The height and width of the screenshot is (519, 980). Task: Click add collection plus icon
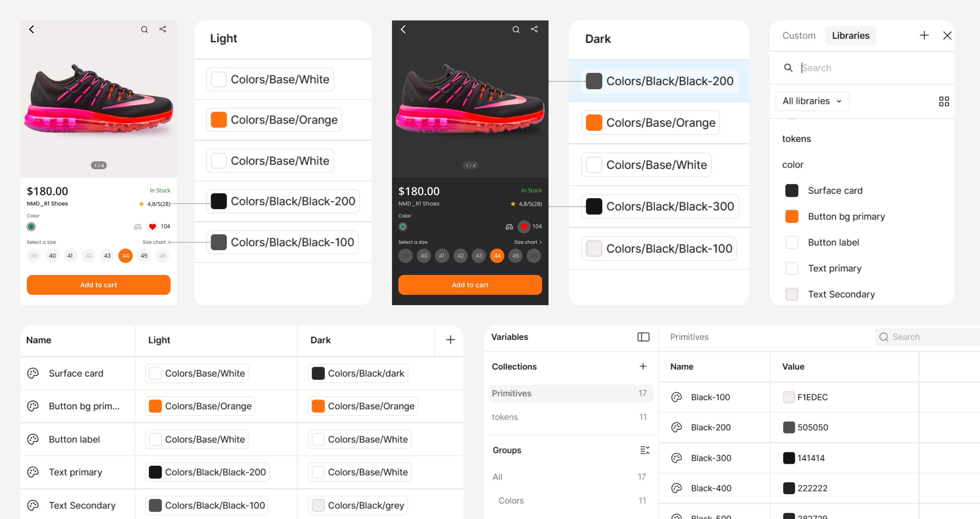642,366
